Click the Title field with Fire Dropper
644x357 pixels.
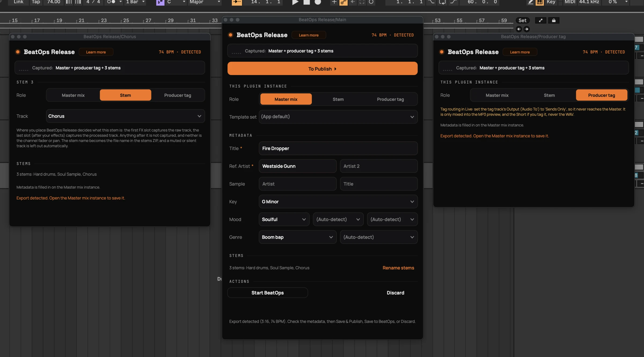coord(338,148)
